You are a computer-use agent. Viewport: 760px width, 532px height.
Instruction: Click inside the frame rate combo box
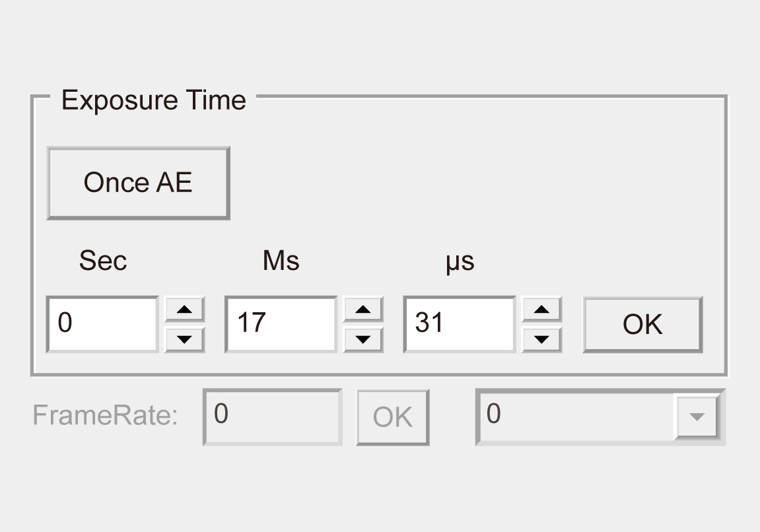point(574,416)
